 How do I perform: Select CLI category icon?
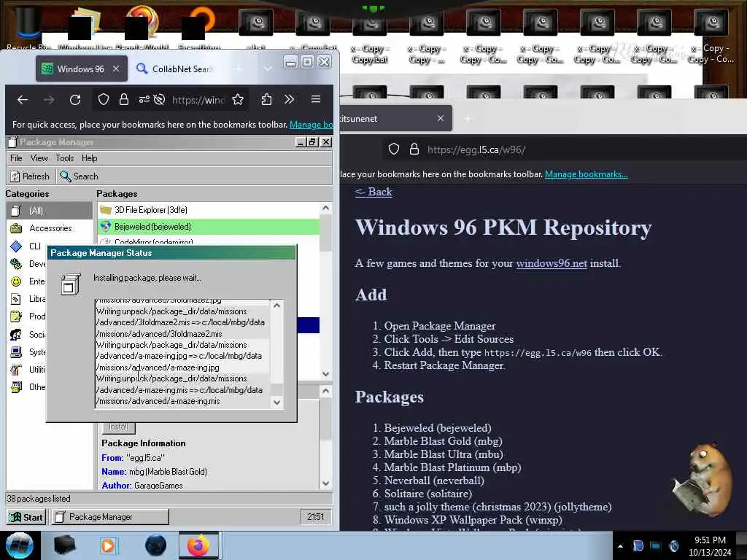(x=16, y=246)
